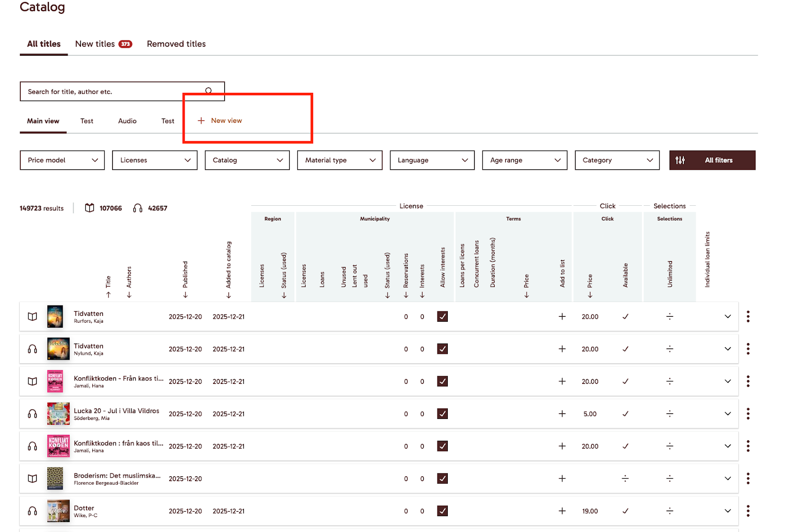Click the search magnifier icon
This screenshot has height=532, width=790.
coord(208,91)
